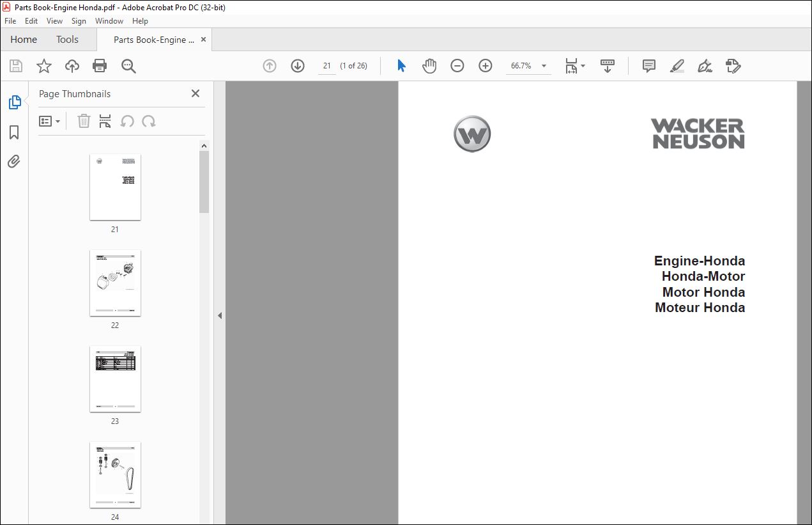Zoom in using the plus icon
Image resolution: width=812 pixels, height=525 pixels.
pos(486,66)
